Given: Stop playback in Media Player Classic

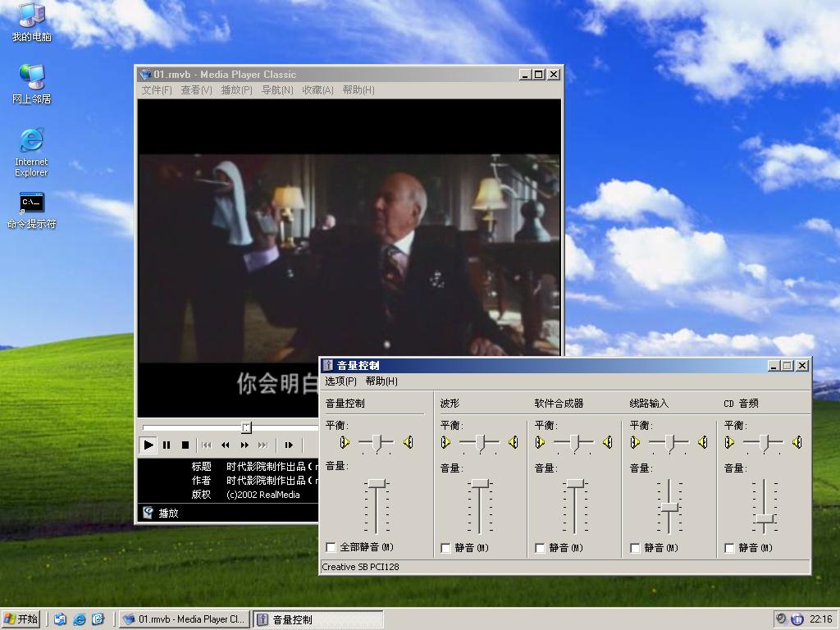Looking at the screenshot, I should point(185,445).
